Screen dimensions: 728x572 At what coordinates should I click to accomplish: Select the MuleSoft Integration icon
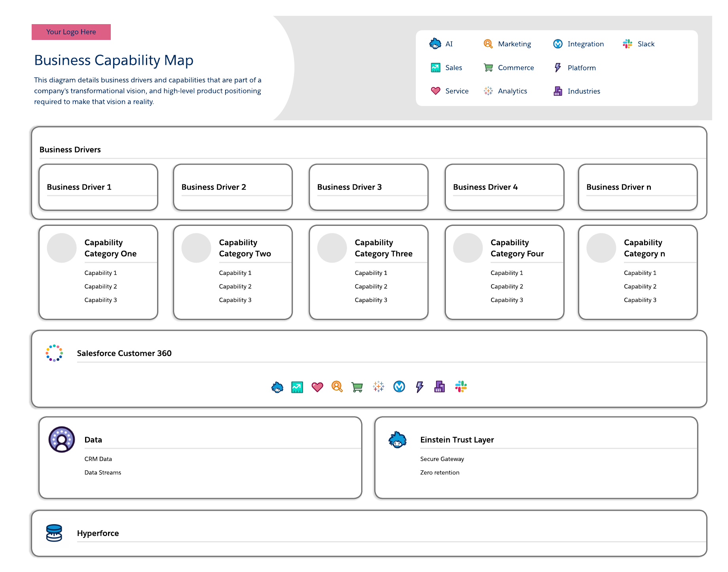[x=558, y=44]
